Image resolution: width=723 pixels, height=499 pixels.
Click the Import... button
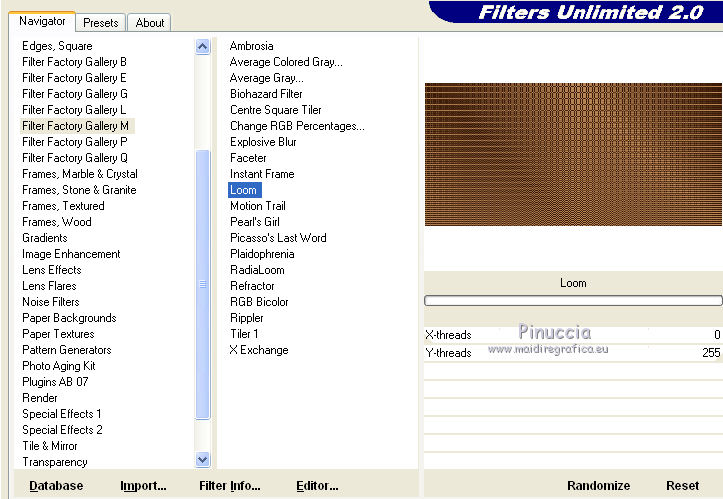(143, 486)
